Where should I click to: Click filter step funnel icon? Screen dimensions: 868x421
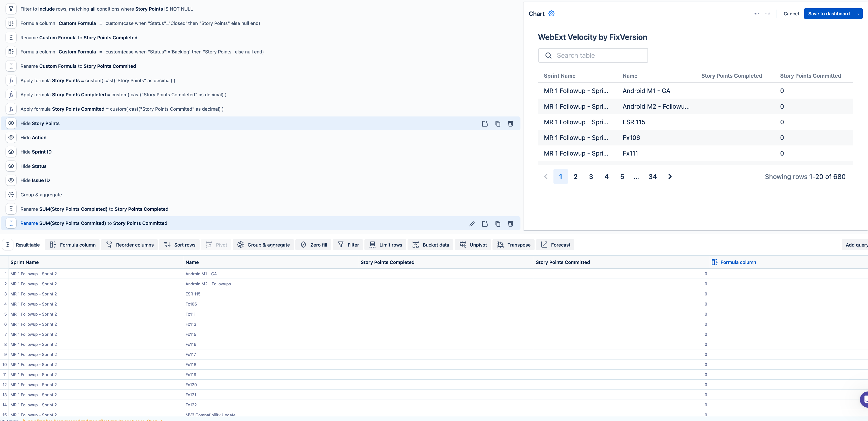(x=11, y=9)
